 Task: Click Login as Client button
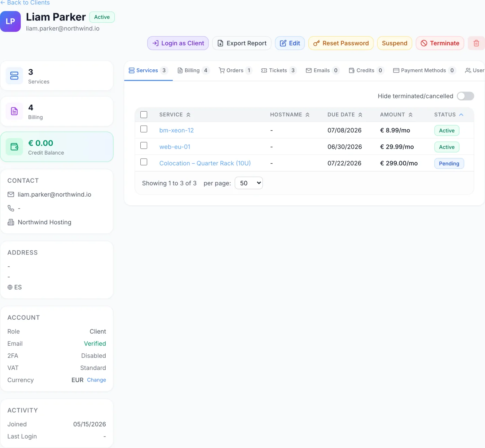178,43
